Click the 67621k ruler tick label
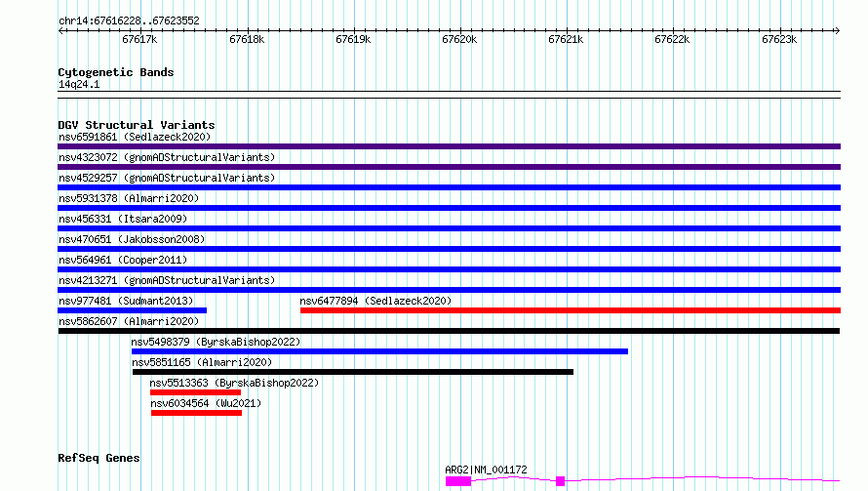 click(x=566, y=39)
